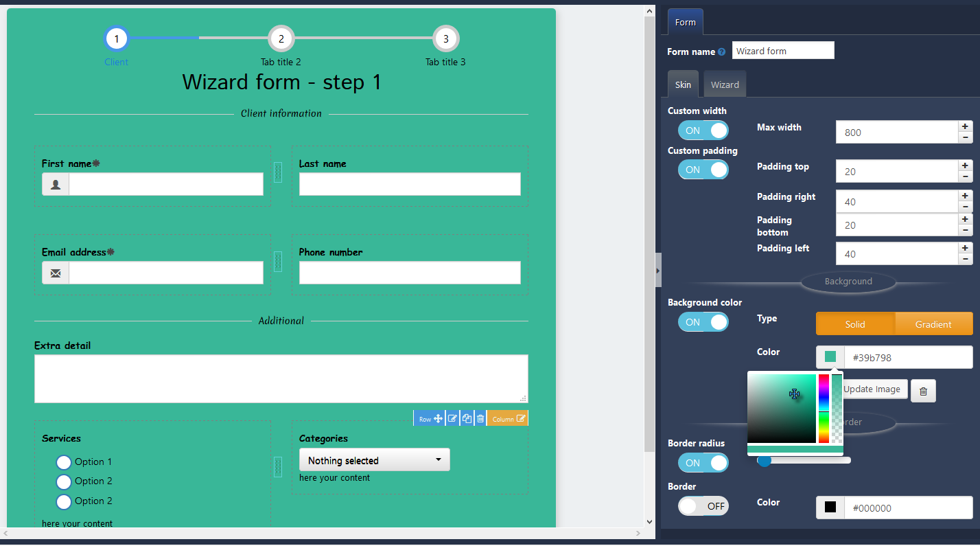The image size is (980, 546).
Task: Turn off Background color switch
Action: click(703, 322)
